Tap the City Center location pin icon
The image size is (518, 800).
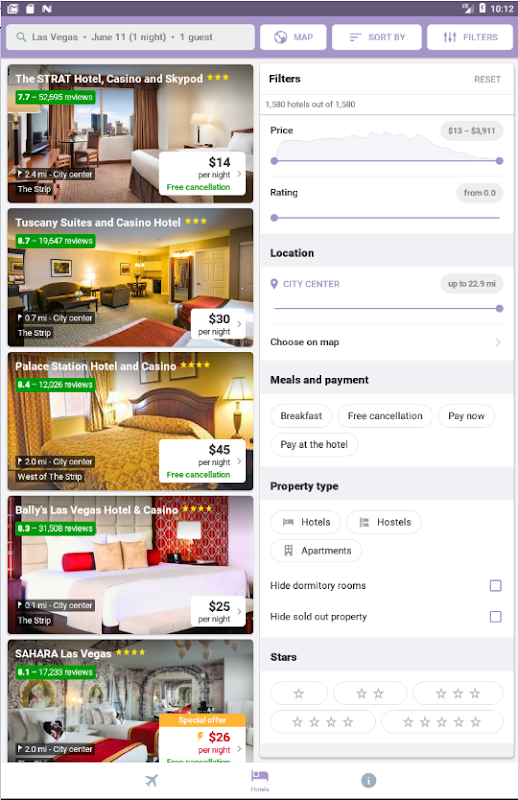coord(274,284)
